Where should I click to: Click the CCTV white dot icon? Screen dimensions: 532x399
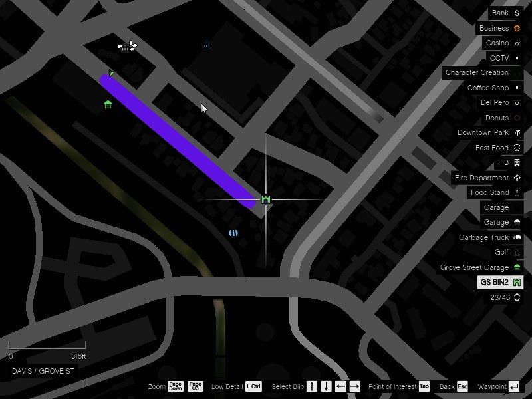click(x=517, y=58)
